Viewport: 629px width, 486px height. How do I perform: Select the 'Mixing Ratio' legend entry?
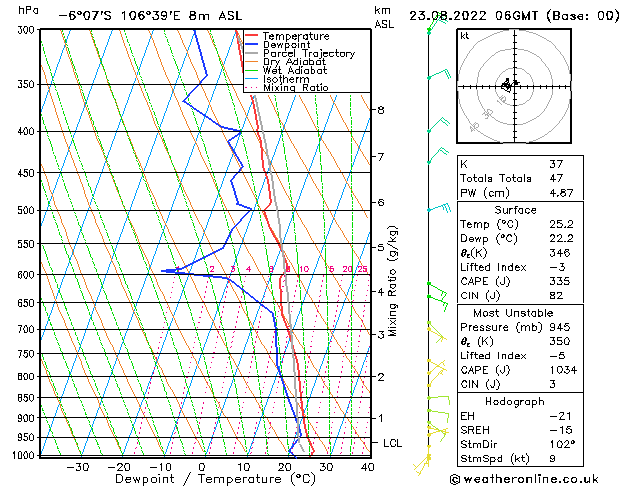[296, 88]
